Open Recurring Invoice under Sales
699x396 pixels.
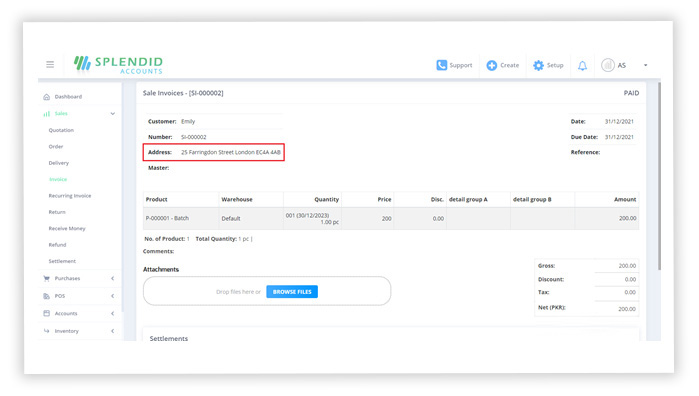[70, 196]
